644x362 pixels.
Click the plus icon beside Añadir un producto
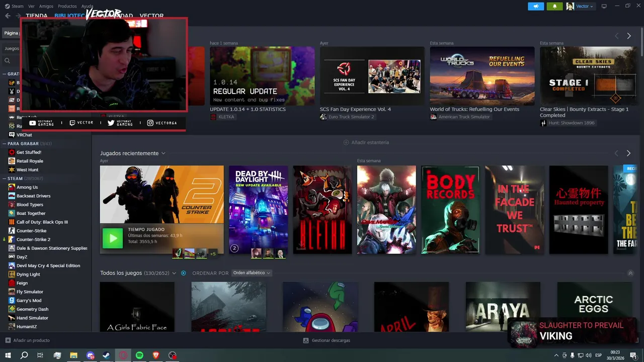[8, 340]
